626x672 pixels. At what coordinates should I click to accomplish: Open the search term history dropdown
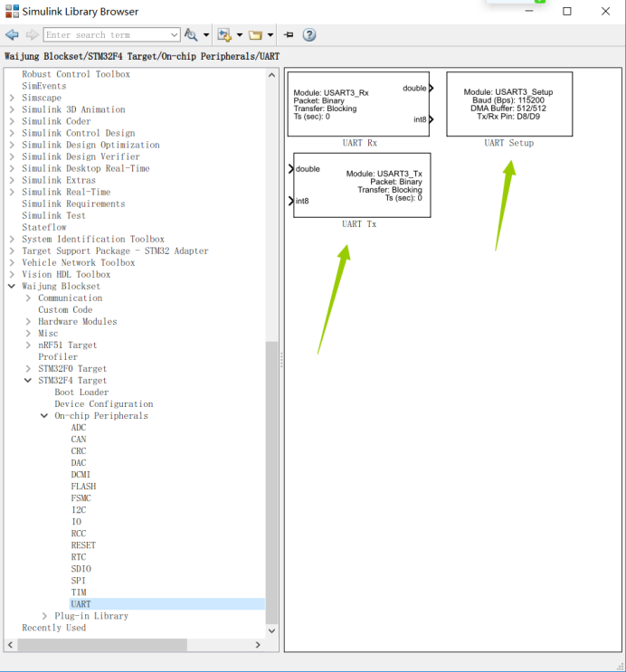click(x=174, y=34)
